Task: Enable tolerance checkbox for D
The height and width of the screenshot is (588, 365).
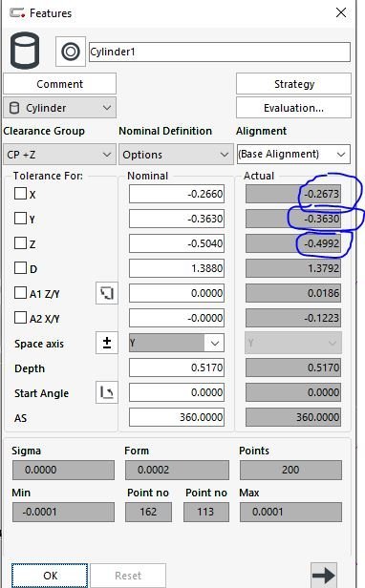Action: coord(20,267)
